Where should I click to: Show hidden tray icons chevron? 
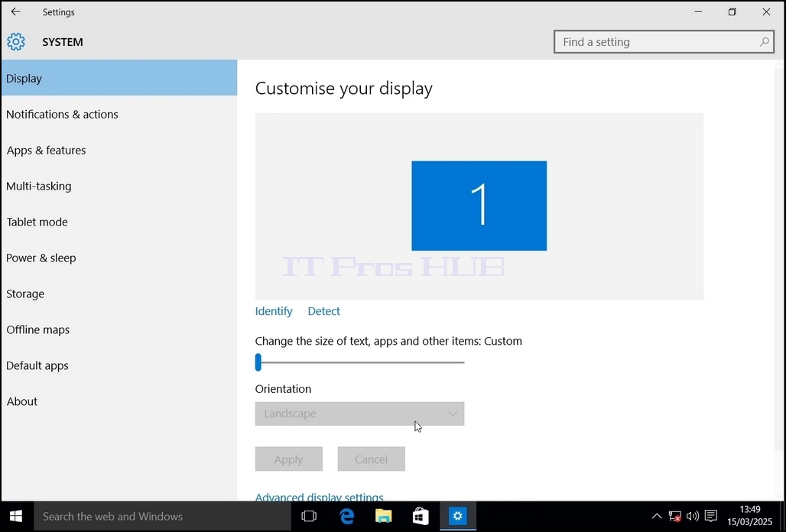click(656, 516)
